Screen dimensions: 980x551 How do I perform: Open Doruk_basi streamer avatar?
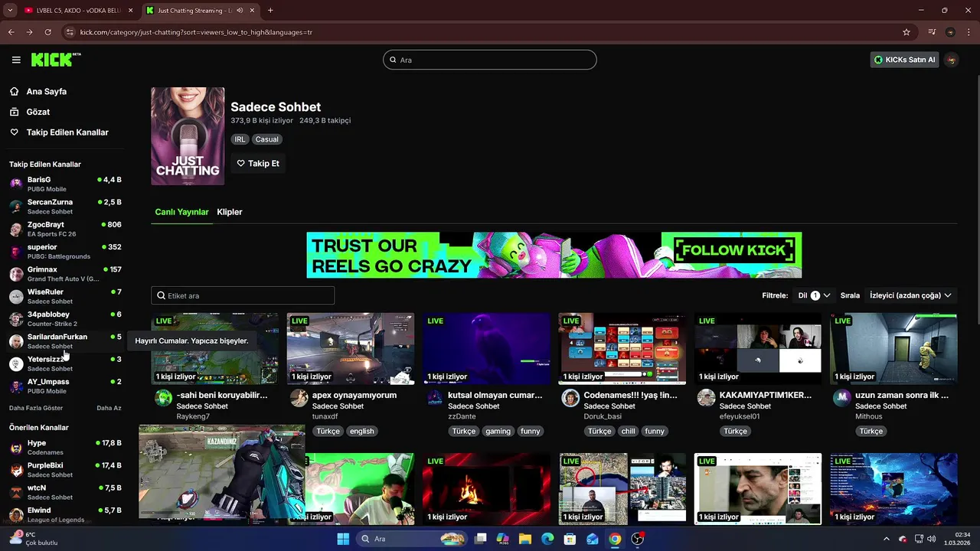pos(570,397)
